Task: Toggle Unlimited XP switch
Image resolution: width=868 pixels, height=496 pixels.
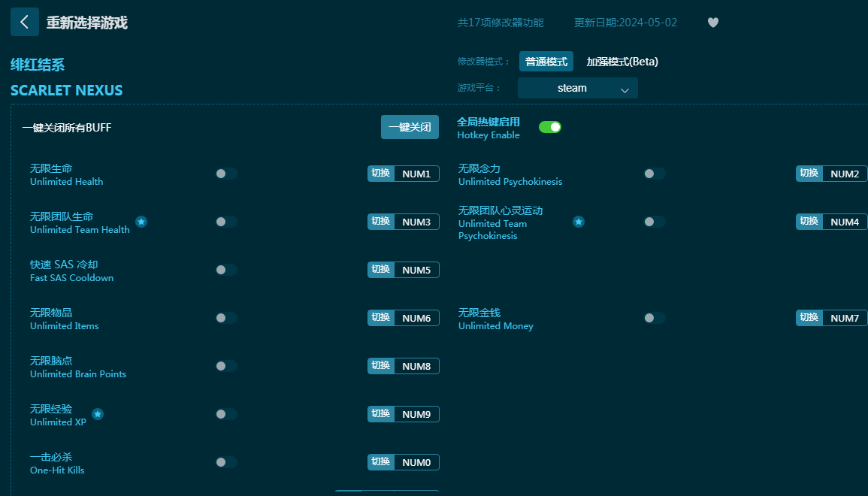Action: coord(226,415)
